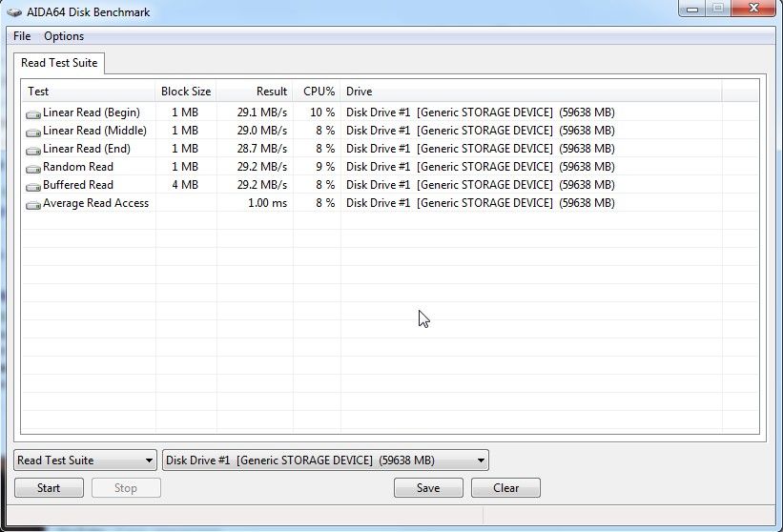The image size is (783, 532).
Task: Open the Options menu
Action: [64, 36]
